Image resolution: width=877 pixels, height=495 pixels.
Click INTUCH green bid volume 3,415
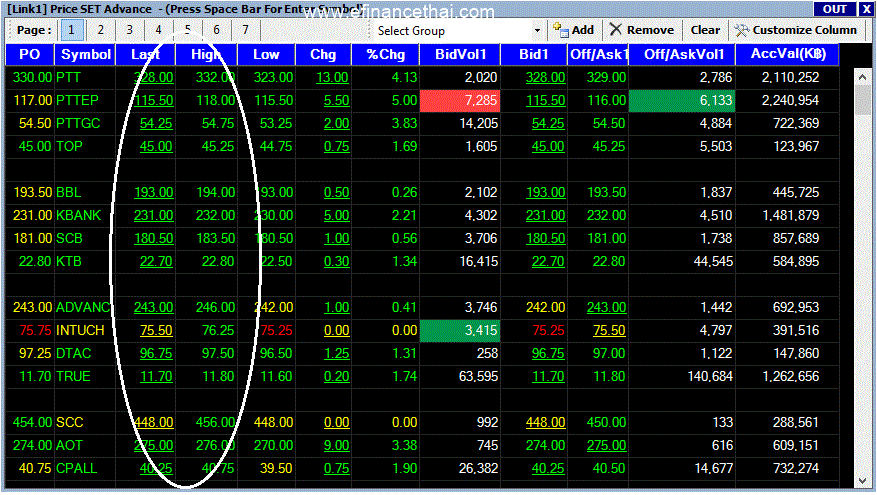pos(460,330)
